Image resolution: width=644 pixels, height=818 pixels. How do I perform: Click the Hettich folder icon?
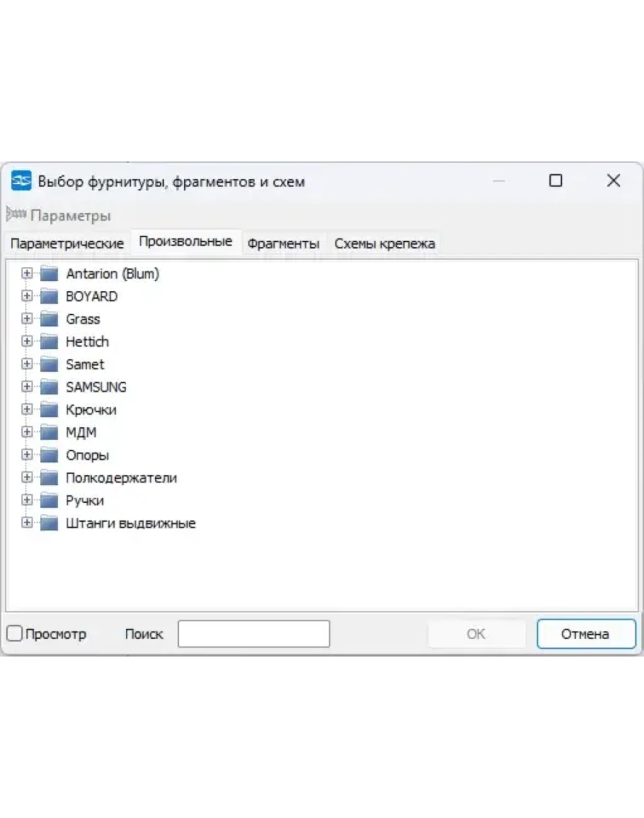tap(49, 341)
